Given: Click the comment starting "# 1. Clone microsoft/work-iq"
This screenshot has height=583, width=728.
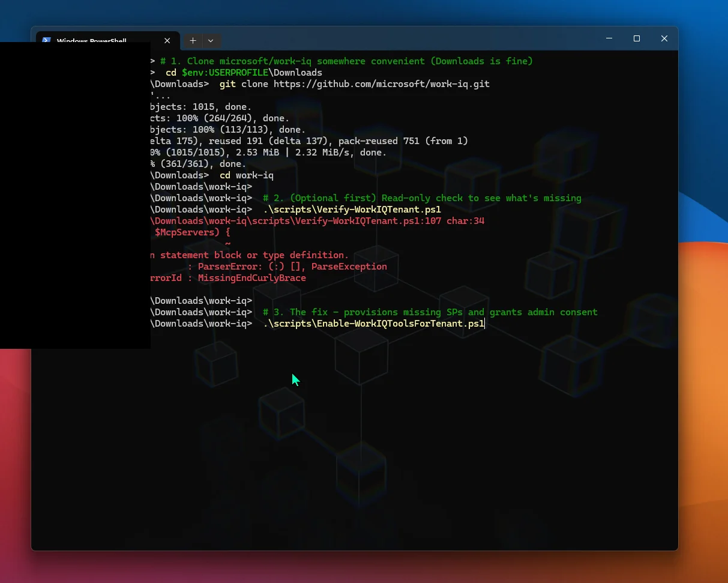Looking at the screenshot, I should (347, 61).
